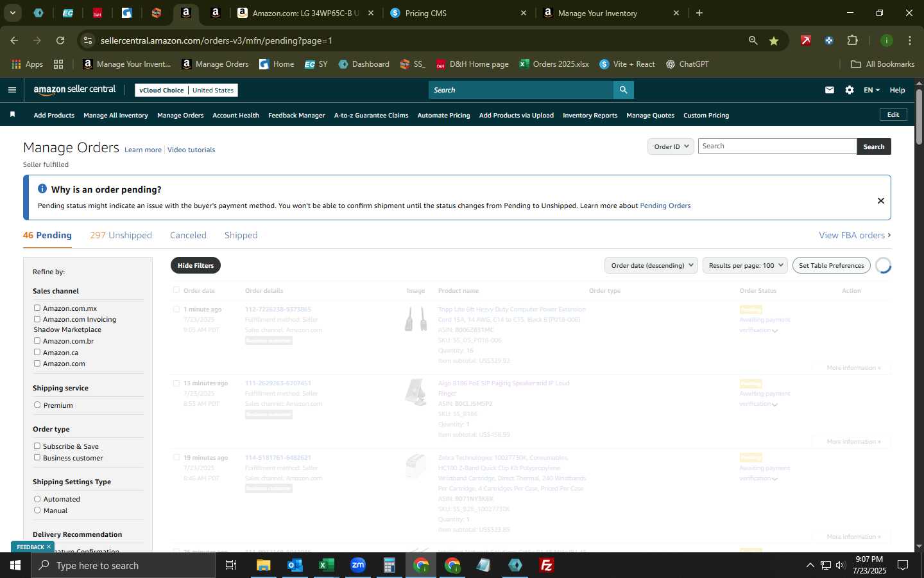Select the Automated shipping settings radio
This screenshot has width=924, height=578.
(x=37, y=499)
